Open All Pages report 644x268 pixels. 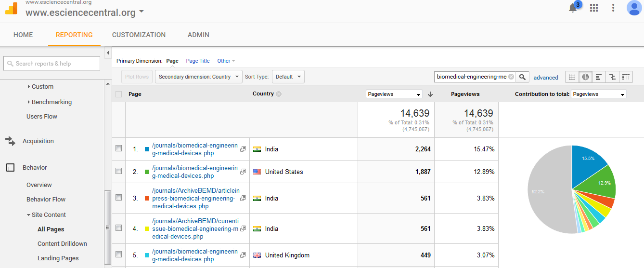[51, 229]
